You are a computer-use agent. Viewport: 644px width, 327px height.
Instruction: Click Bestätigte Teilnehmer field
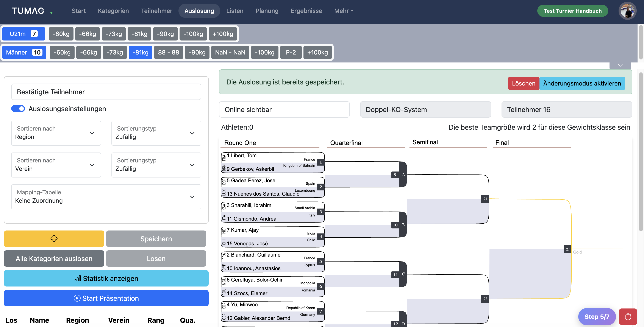click(106, 92)
